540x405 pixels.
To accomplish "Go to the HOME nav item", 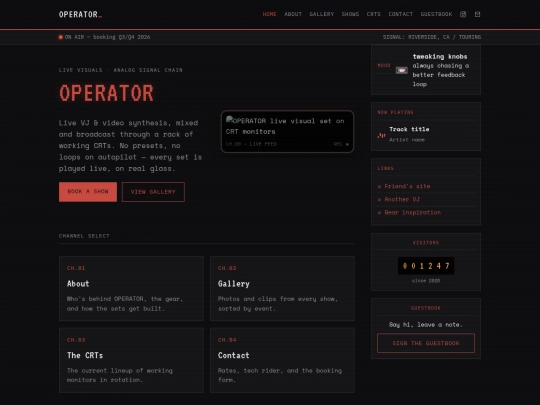I will pos(269,14).
